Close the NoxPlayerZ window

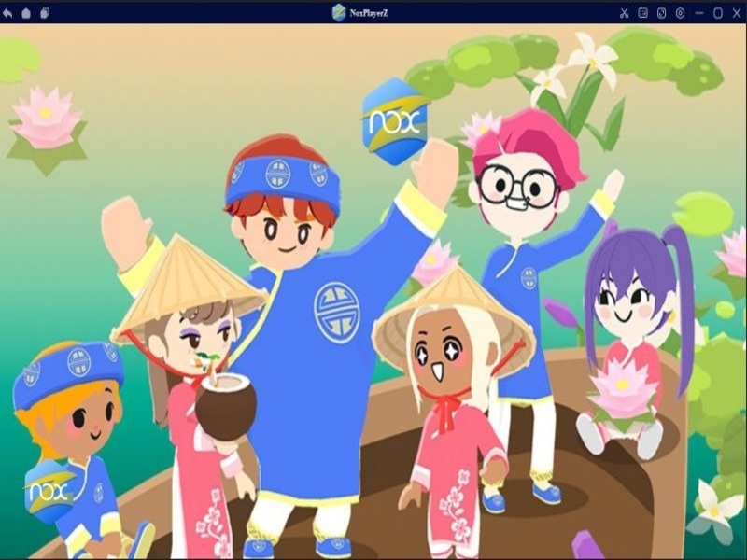(x=737, y=13)
